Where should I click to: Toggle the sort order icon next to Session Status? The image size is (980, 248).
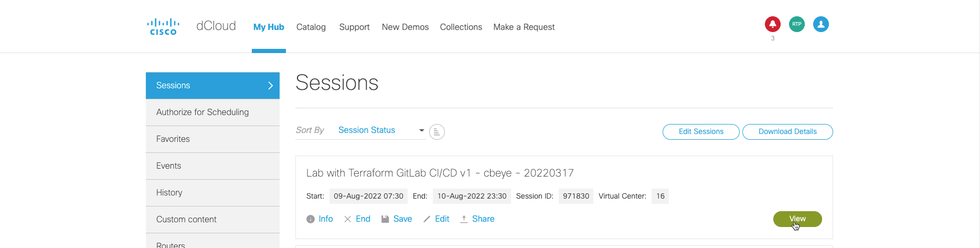click(437, 131)
